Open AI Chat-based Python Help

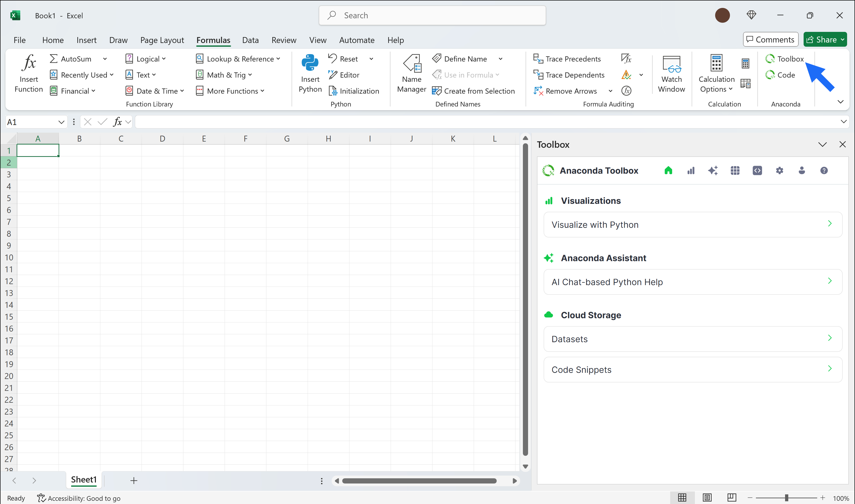pyautogui.click(x=693, y=282)
